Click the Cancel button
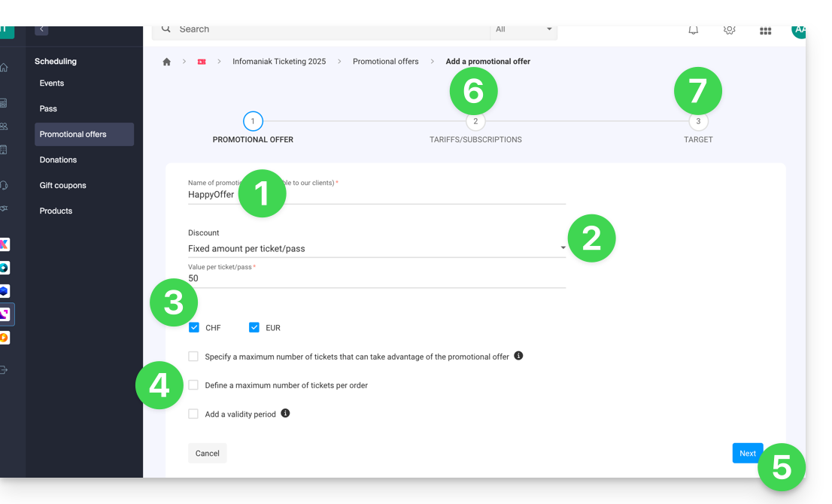 coord(207,453)
